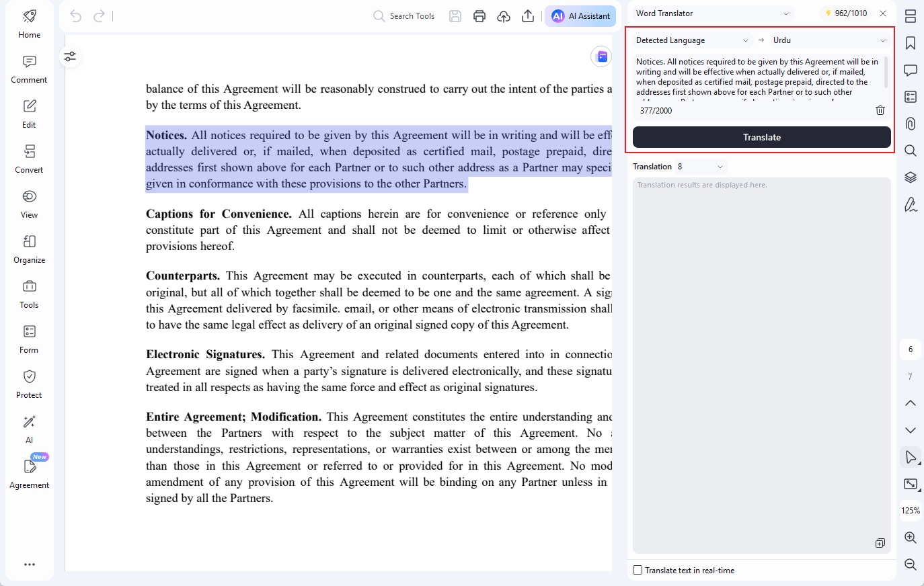924x586 pixels.
Task: Click the total page count 7
Action: coord(911,377)
